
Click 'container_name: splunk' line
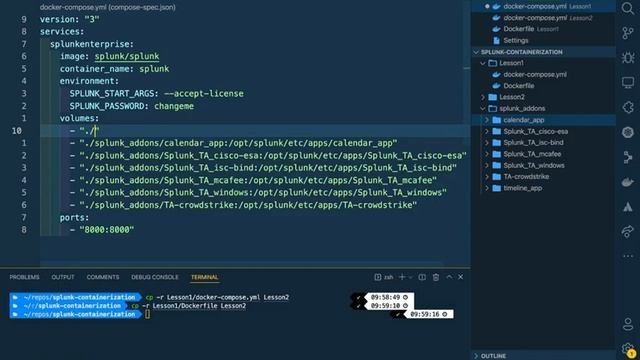(x=114, y=69)
